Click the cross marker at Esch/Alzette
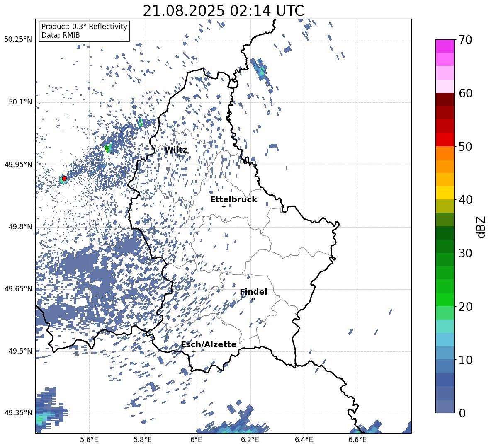Image resolution: width=491 pixels, height=448 pixels. click(194, 351)
